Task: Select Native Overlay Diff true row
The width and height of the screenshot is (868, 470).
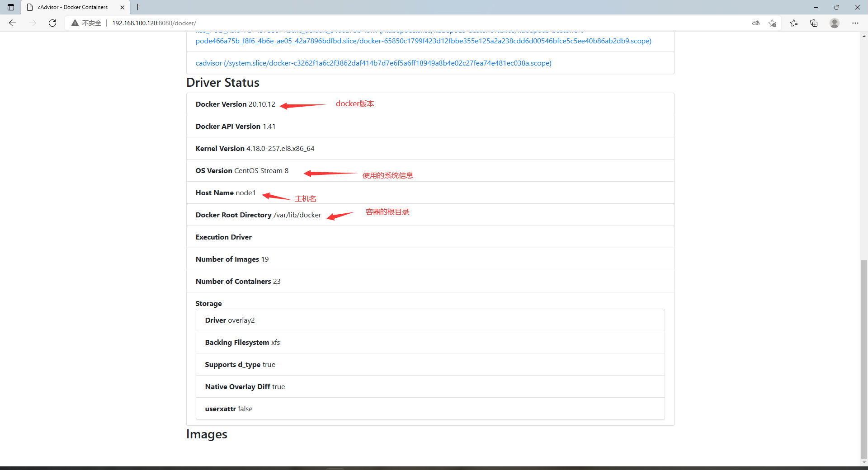Action: (430, 386)
